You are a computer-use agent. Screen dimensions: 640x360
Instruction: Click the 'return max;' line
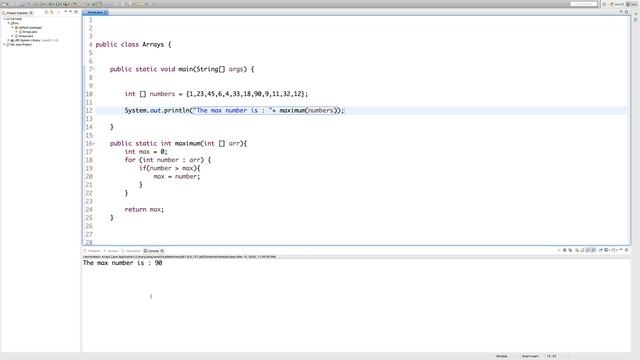click(144, 209)
